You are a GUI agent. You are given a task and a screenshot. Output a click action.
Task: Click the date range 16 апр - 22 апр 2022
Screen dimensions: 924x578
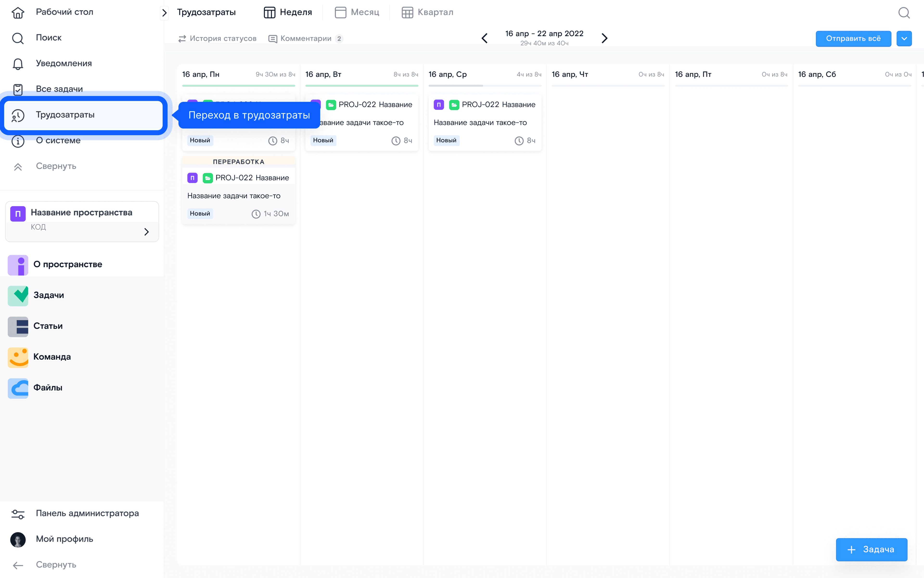544,34
